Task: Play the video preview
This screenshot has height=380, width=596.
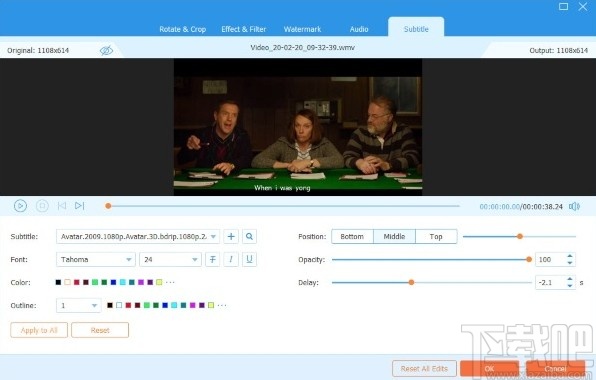Action: pos(20,206)
